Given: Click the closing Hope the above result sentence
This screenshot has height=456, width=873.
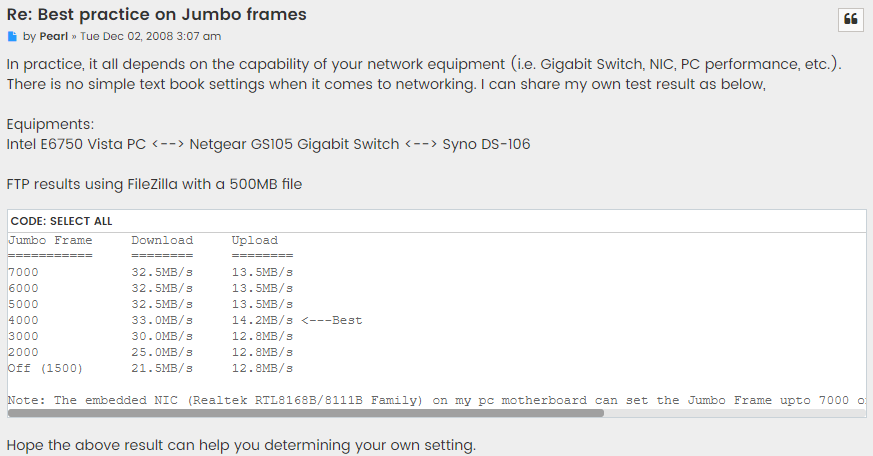Looking at the screenshot, I should pyautogui.click(x=241, y=445).
